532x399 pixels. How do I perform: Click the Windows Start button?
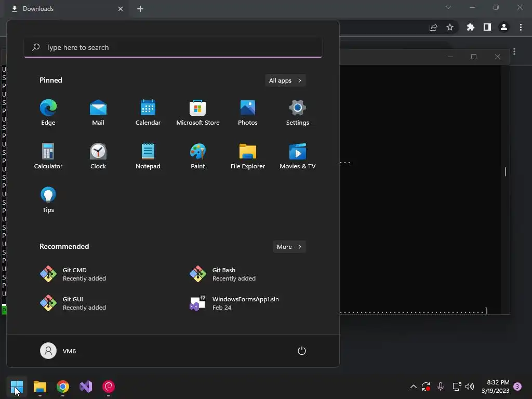[17, 387]
